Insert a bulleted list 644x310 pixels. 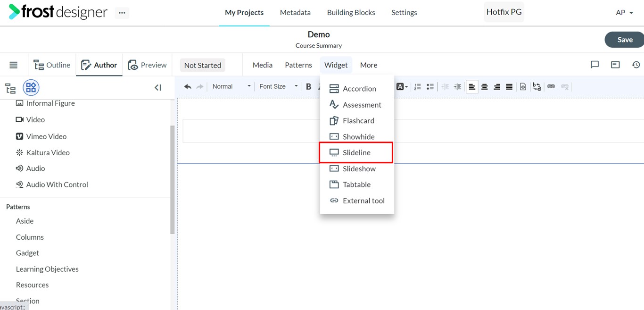tap(430, 86)
